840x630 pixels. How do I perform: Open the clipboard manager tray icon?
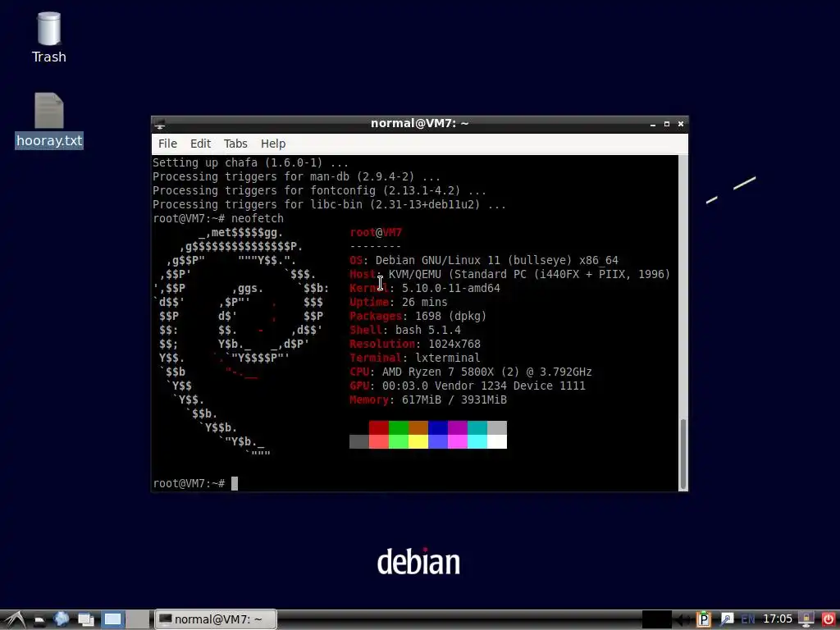703,619
